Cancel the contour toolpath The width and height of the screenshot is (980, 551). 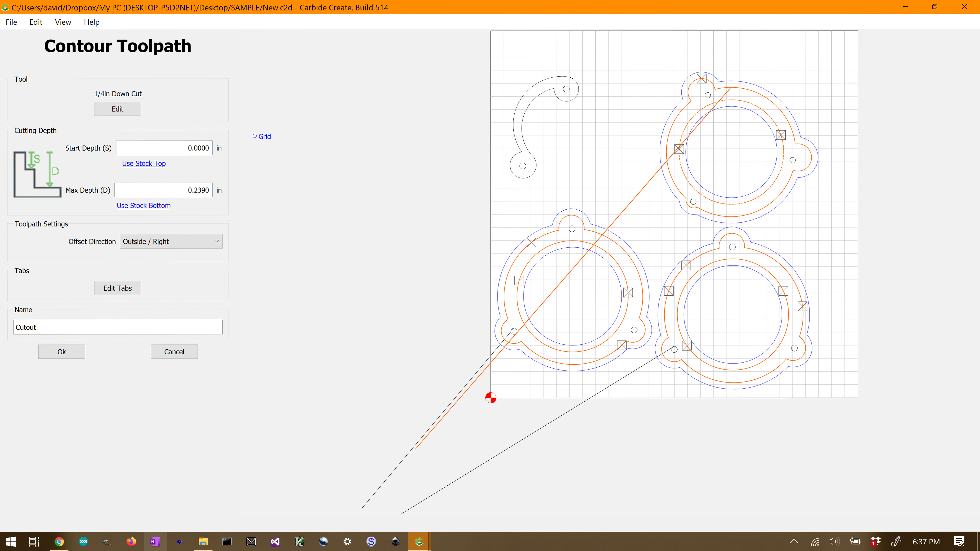(x=174, y=351)
